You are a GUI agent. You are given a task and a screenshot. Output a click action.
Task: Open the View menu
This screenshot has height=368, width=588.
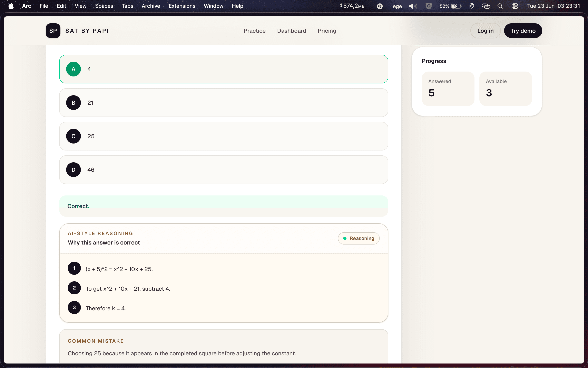(x=80, y=6)
